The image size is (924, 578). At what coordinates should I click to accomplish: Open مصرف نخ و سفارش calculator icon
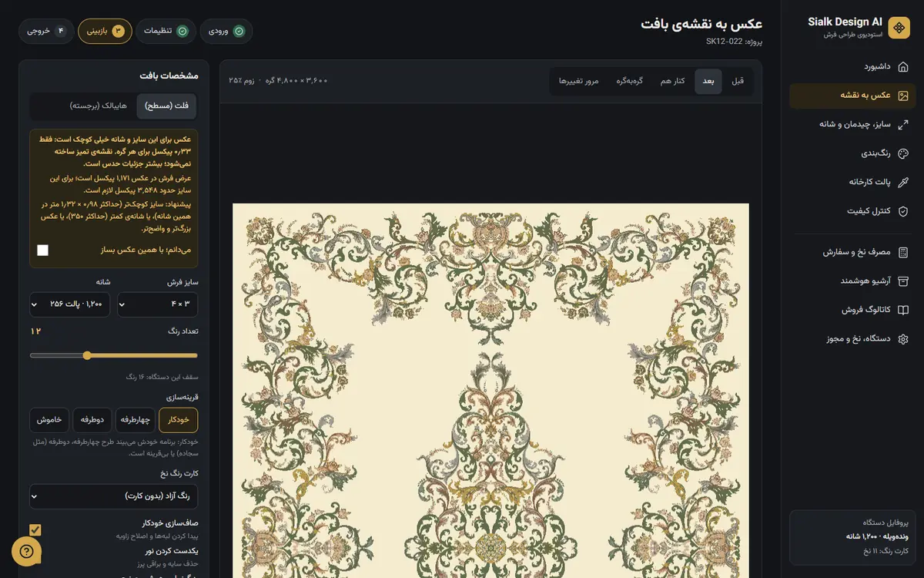903,252
